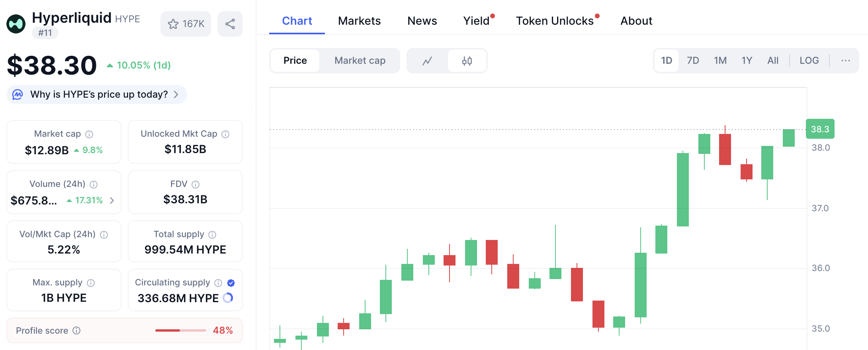The image size is (868, 350).
Task: Click the Profile score progress bar
Action: [x=180, y=330]
